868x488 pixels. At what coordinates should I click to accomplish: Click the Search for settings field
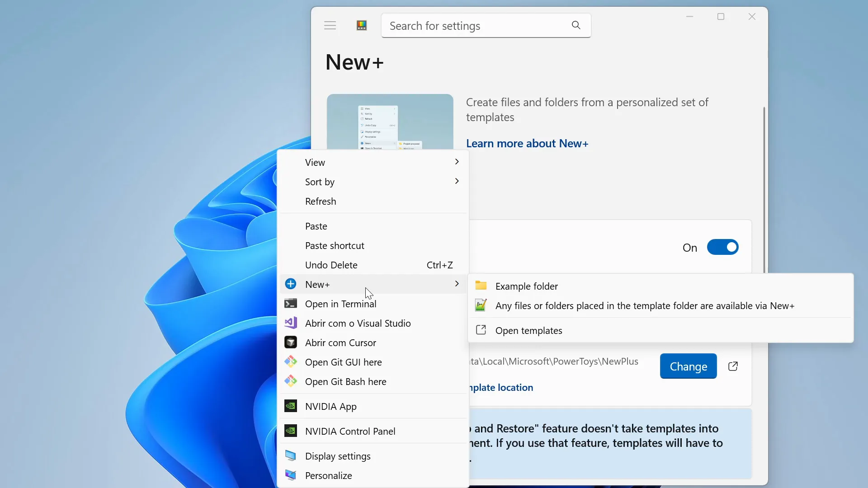[x=486, y=26]
